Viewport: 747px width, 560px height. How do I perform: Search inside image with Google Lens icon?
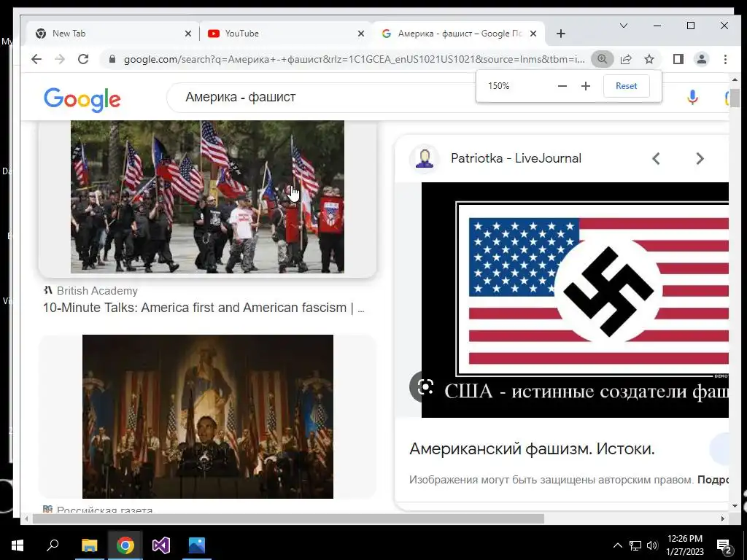click(424, 387)
